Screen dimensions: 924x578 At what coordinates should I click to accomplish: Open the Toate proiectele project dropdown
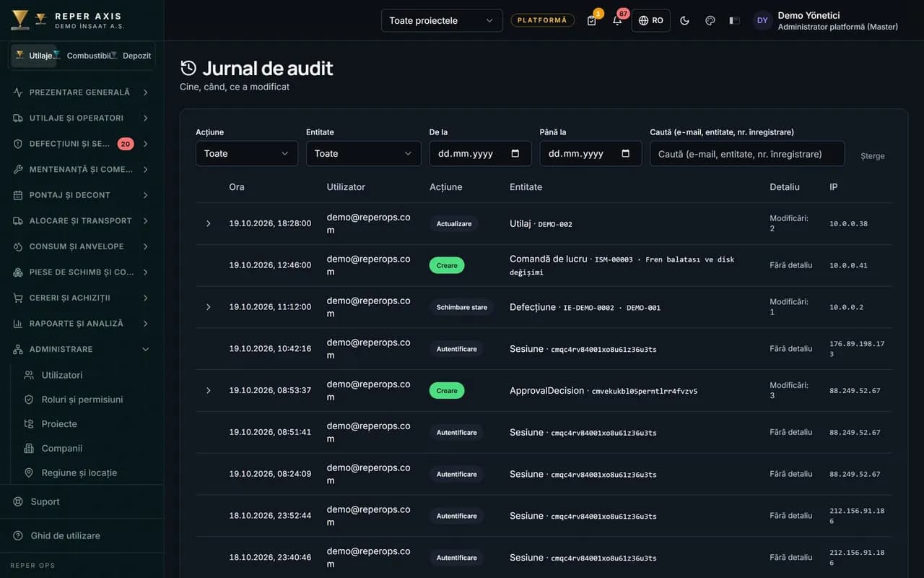[x=442, y=20]
